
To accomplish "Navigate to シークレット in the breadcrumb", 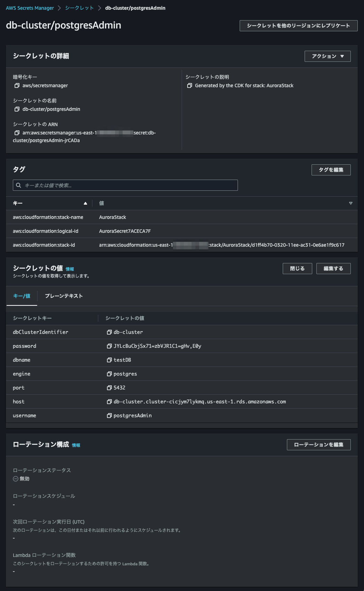I will (79, 8).
